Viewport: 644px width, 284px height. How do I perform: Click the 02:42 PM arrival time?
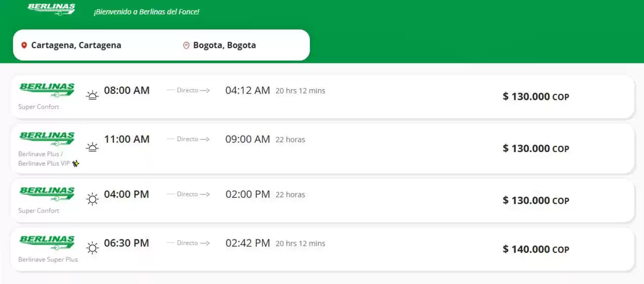[247, 243]
